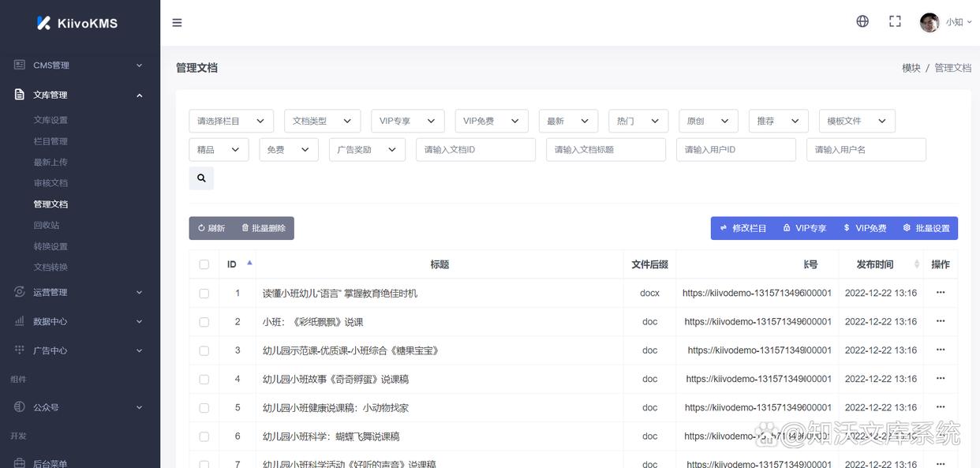This screenshot has width=980, height=468.
Task: Click the gear icon on 批量设置
Action: (907, 227)
